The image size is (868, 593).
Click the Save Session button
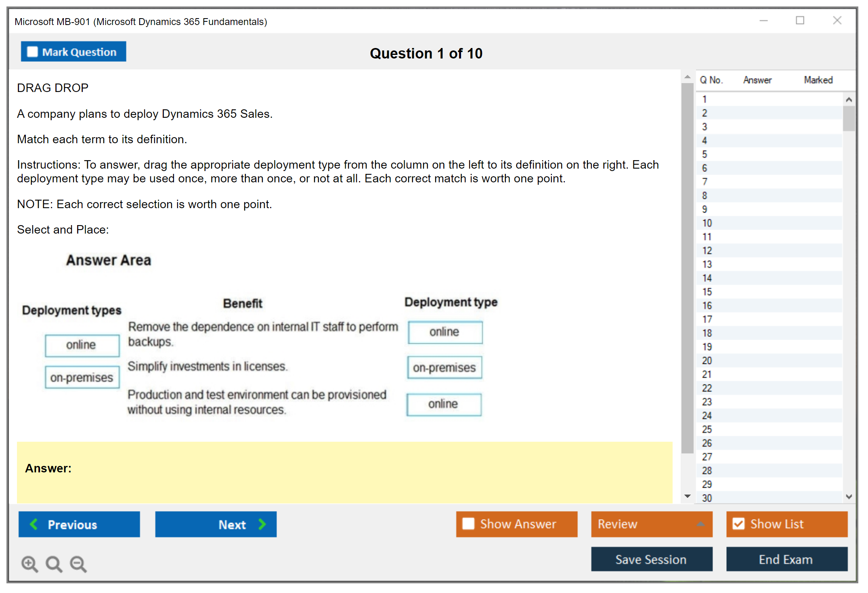(651, 559)
